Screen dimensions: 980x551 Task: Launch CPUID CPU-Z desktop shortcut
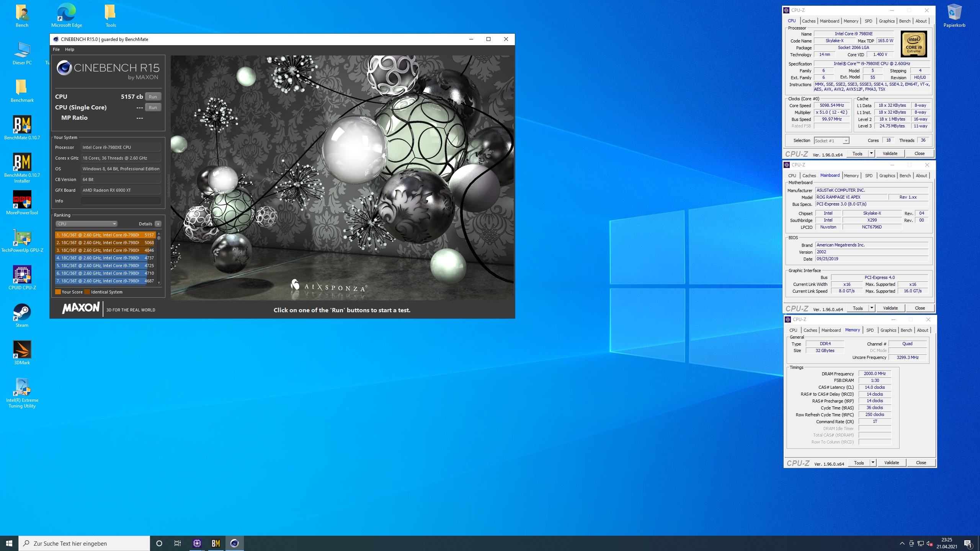pyautogui.click(x=22, y=278)
